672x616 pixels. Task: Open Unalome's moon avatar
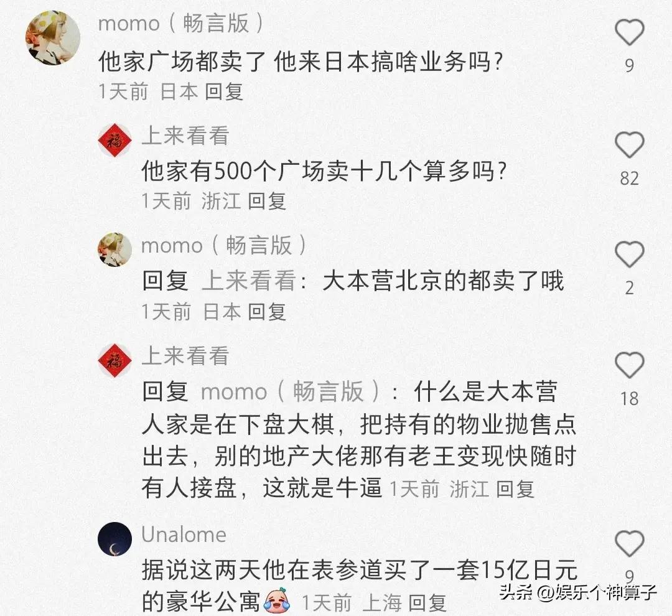coord(115,539)
